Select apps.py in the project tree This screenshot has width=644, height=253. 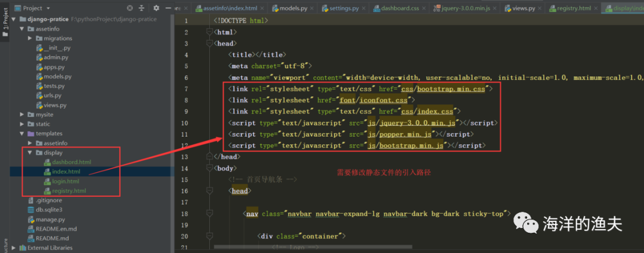point(54,67)
